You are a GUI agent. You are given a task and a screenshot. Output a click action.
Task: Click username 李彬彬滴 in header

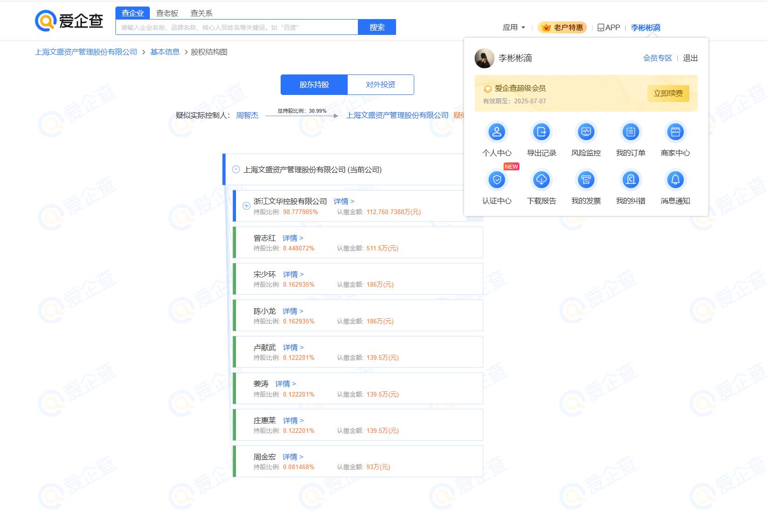[646, 27]
